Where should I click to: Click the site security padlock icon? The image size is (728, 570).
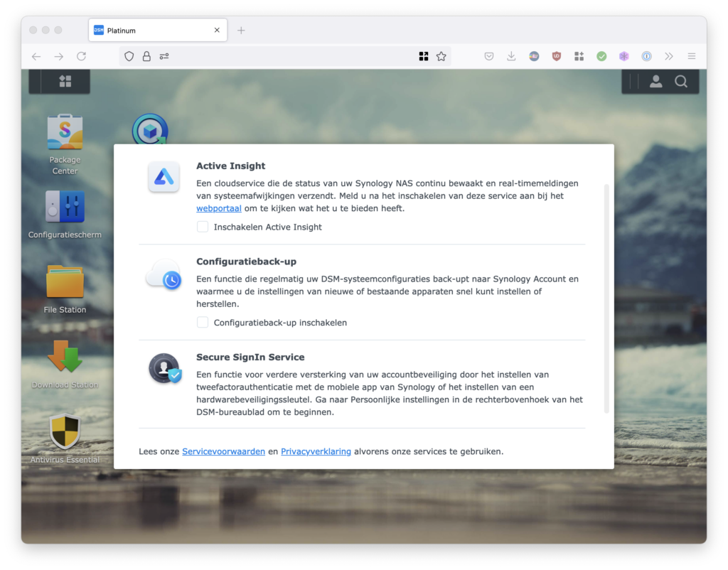click(146, 57)
